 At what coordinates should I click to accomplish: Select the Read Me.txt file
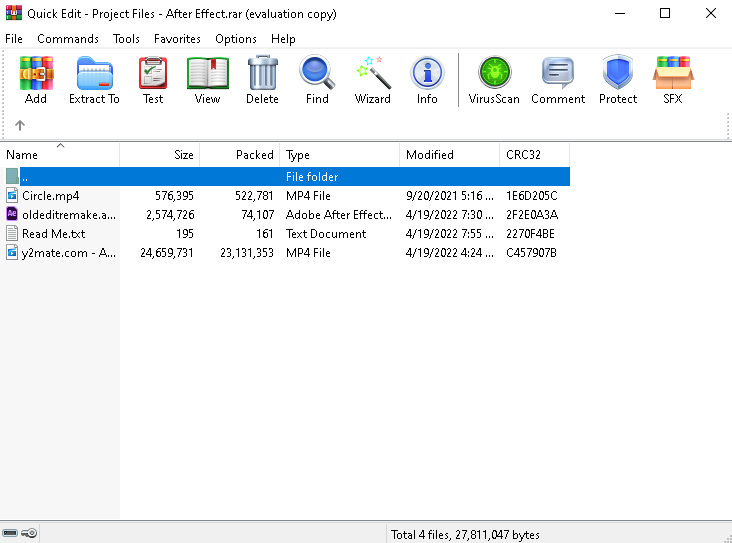pos(54,233)
